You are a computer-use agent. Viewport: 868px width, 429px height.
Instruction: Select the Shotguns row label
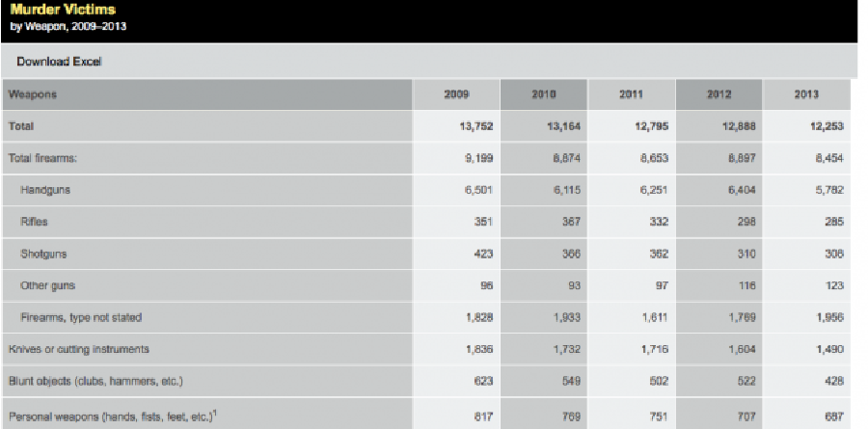coord(42,254)
